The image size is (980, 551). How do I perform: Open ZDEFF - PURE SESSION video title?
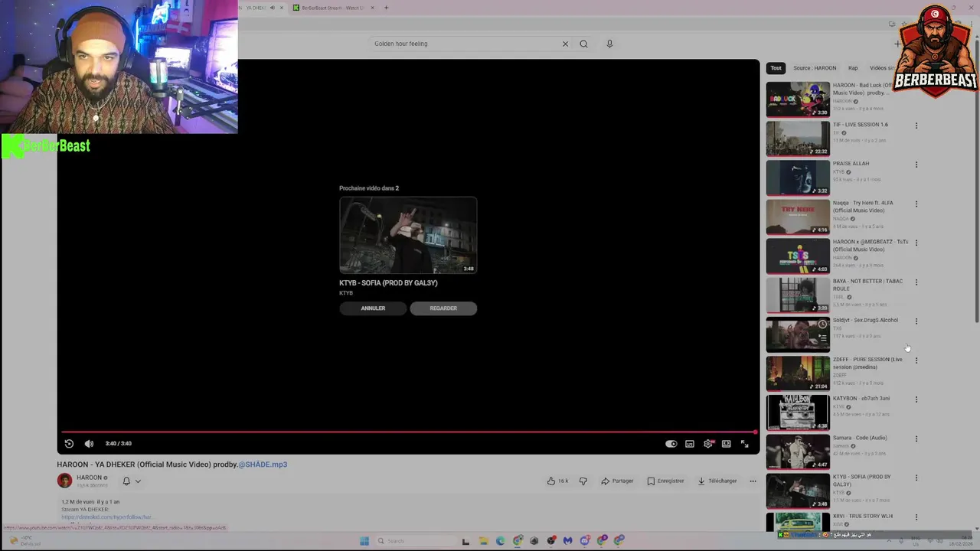[867, 363]
